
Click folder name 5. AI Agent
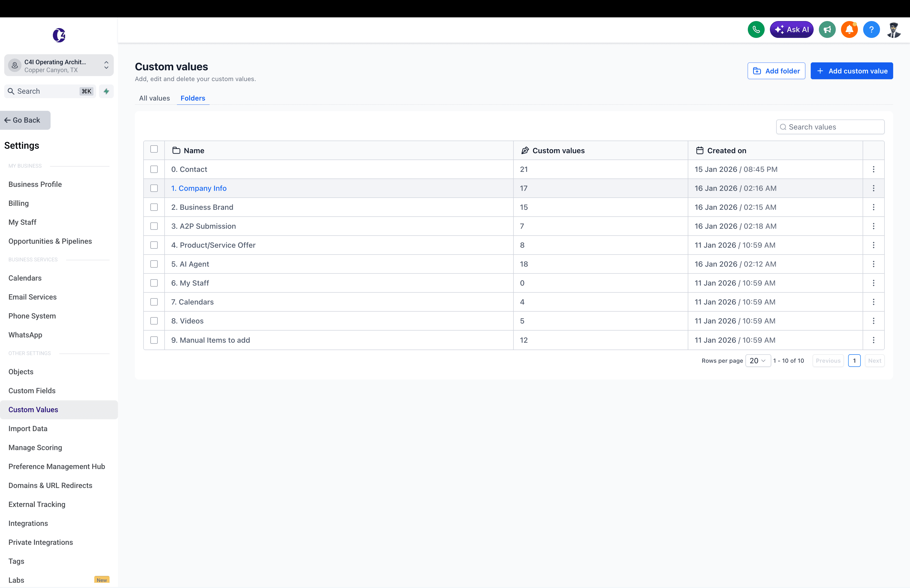click(x=190, y=264)
